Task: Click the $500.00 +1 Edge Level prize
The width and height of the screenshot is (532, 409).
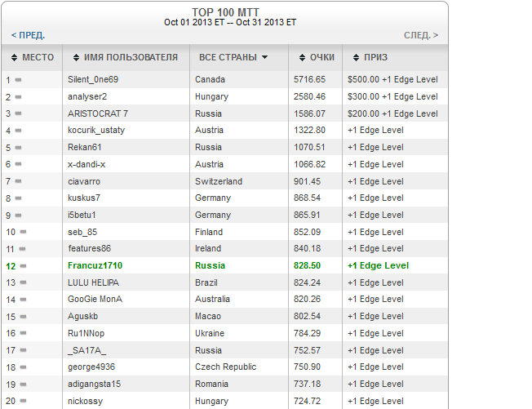Action: tap(392, 80)
